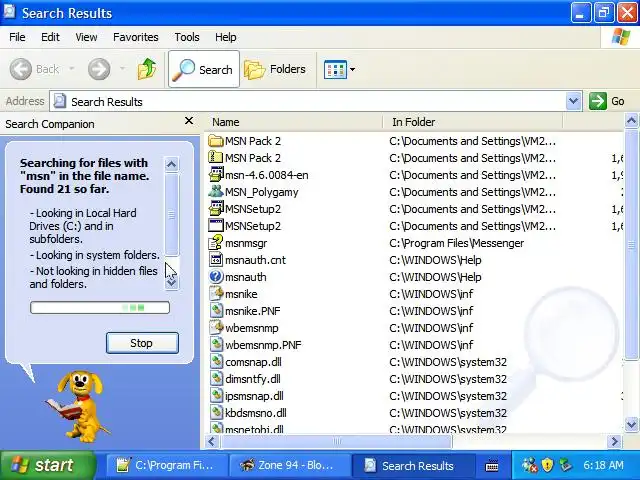640x480 pixels.
Task: Switch to Zone 94 - Blo... taskbar window
Action: click(290, 465)
